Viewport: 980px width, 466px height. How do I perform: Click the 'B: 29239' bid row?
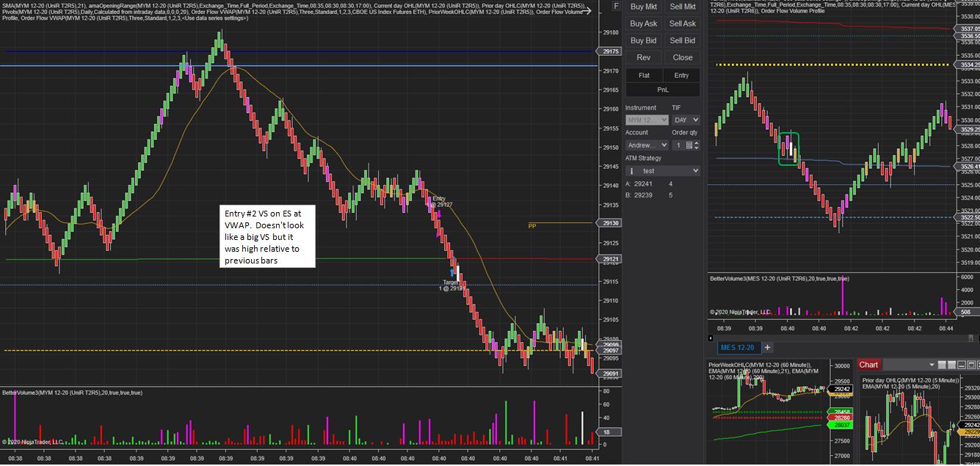649,195
